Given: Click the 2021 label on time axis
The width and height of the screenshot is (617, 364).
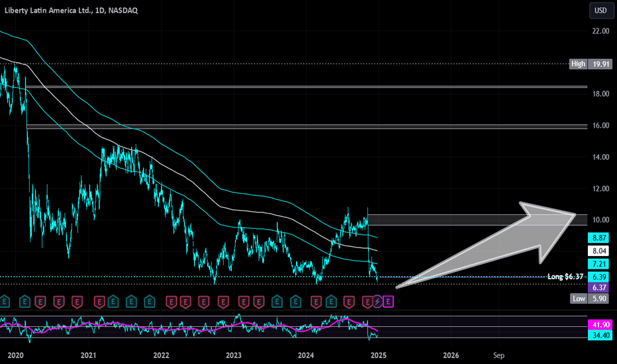Looking at the screenshot, I should (x=88, y=355).
